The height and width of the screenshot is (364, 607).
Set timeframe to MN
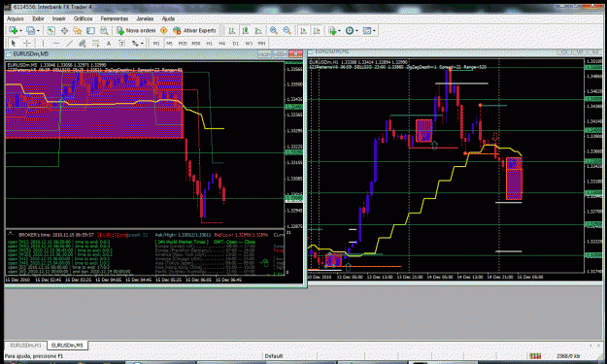pos(261,44)
